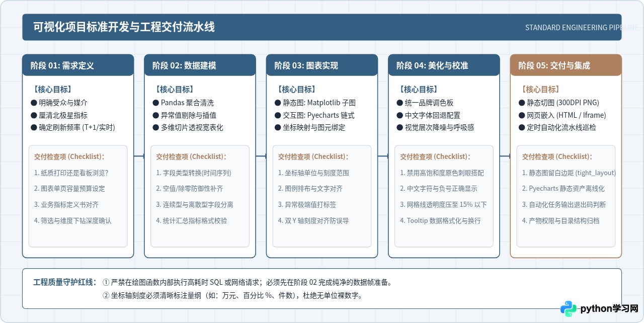Screen dimensions: 644x323
Task: Click the title 可视化项目标准开发与工程交付流水线
Action: coord(124,27)
